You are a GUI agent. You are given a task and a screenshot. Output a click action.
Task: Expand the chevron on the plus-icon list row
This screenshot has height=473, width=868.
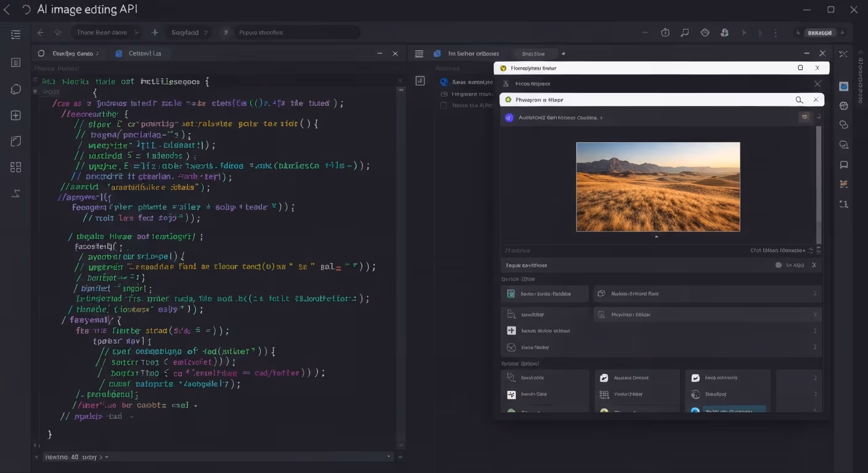(x=815, y=331)
